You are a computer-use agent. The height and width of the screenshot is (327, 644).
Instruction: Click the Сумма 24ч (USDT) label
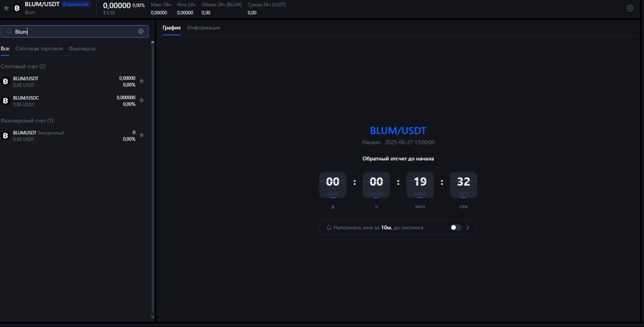267,5
